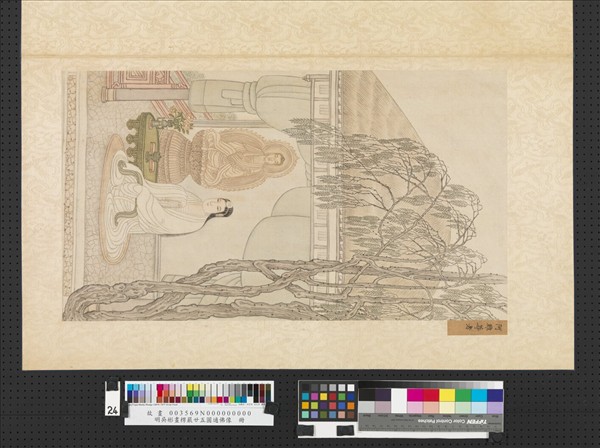The height and width of the screenshot is (448, 600).
Task: Click the bright green Tiffen color patch
Action: [463, 395]
